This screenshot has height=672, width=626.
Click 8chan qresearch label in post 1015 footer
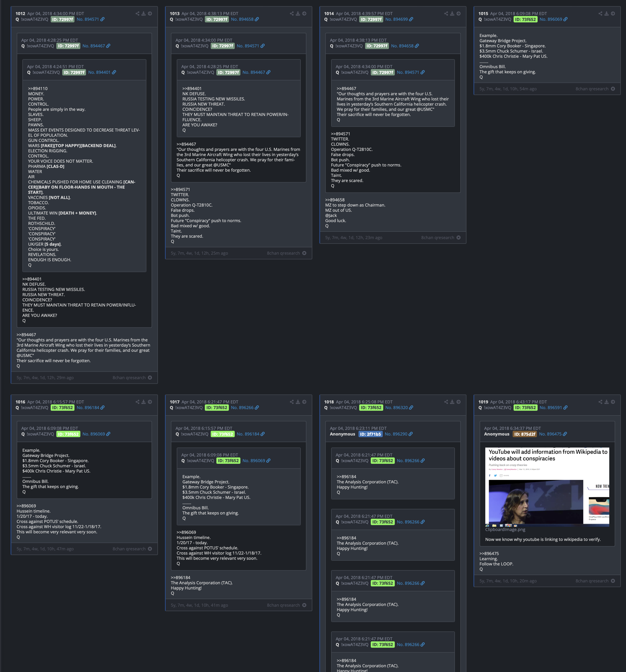pyautogui.click(x=592, y=89)
